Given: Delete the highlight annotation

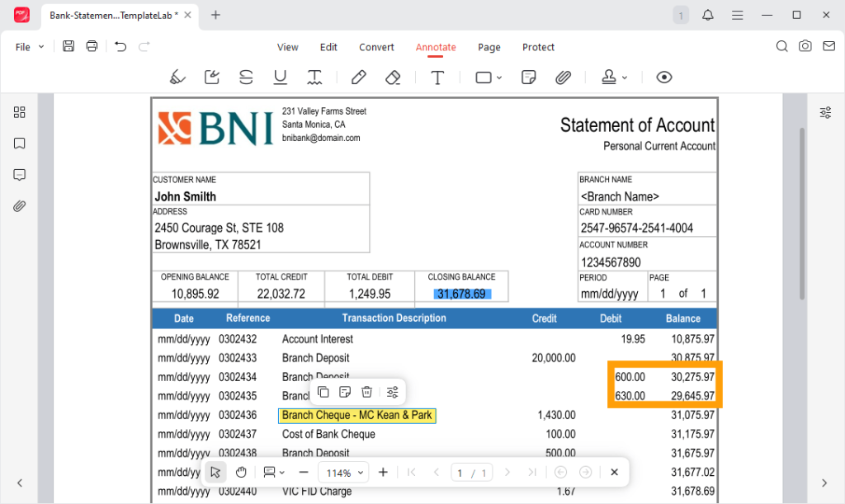Looking at the screenshot, I should coord(366,392).
